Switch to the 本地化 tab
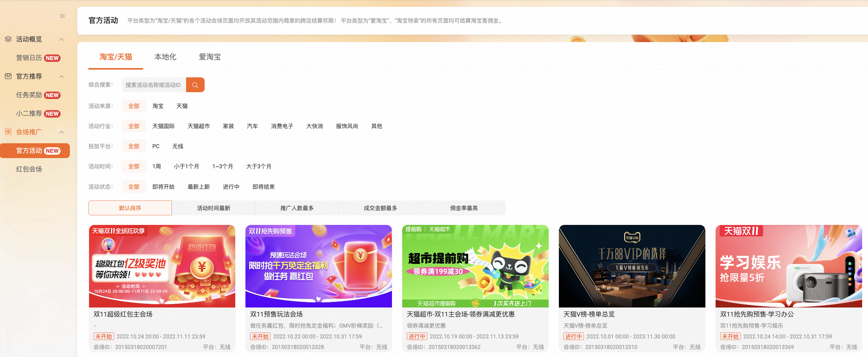 click(x=165, y=57)
